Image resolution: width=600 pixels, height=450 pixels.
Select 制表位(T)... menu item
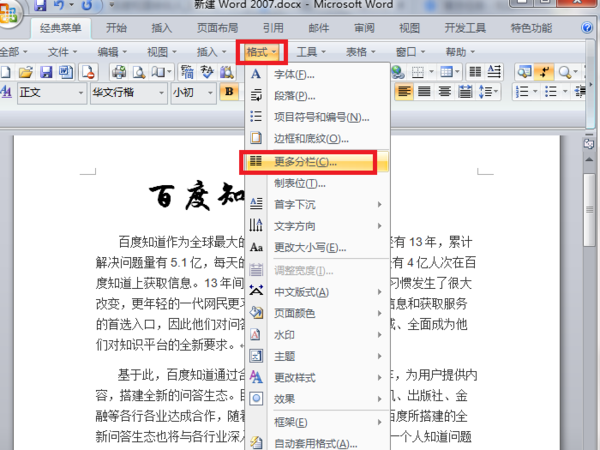pyautogui.click(x=318, y=184)
